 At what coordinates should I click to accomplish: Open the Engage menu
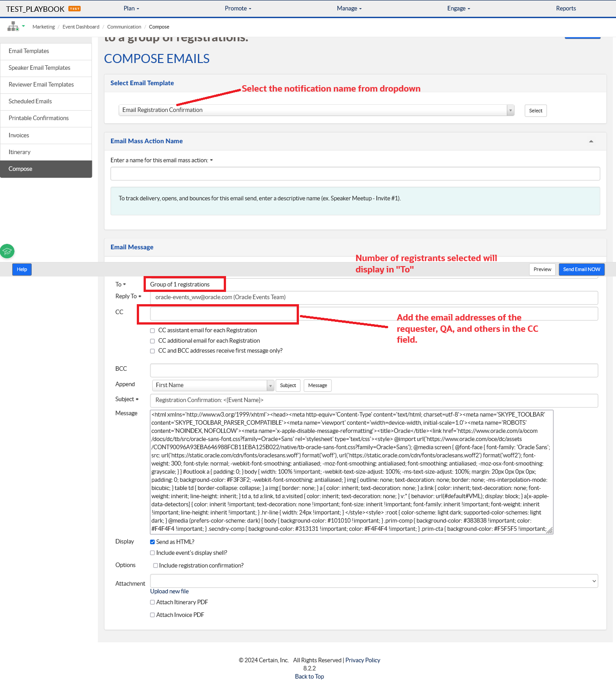click(x=459, y=9)
